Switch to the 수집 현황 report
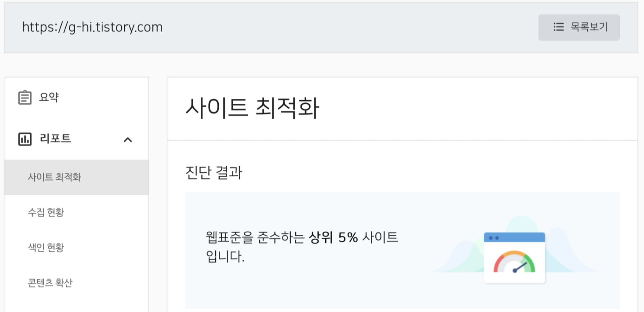Image resolution: width=644 pixels, height=312 pixels. [x=45, y=212]
